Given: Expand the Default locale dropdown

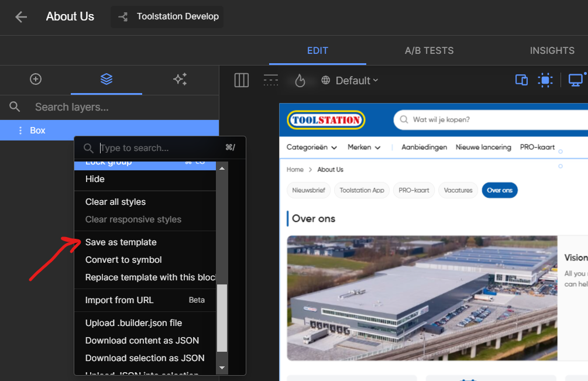Looking at the screenshot, I should coord(350,81).
